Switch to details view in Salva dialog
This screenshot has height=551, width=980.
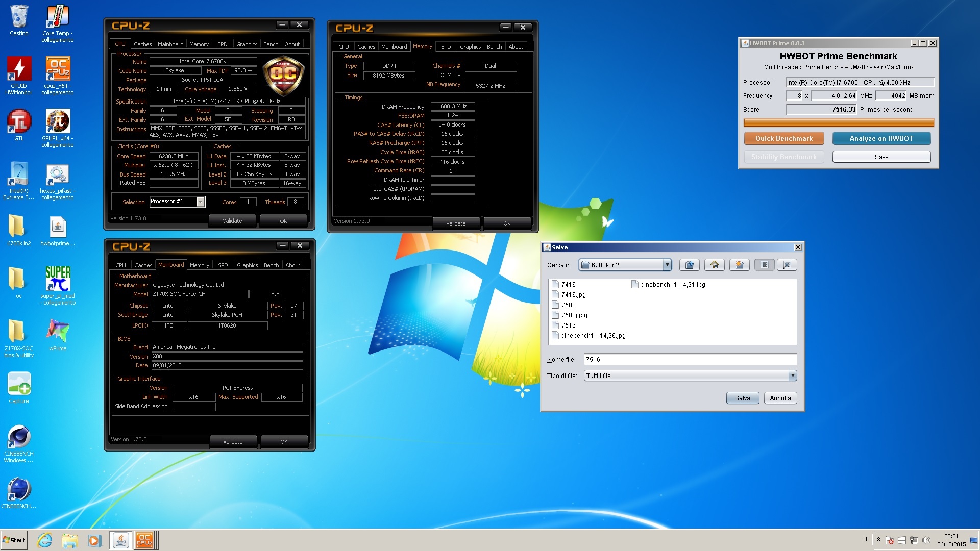click(787, 265)
